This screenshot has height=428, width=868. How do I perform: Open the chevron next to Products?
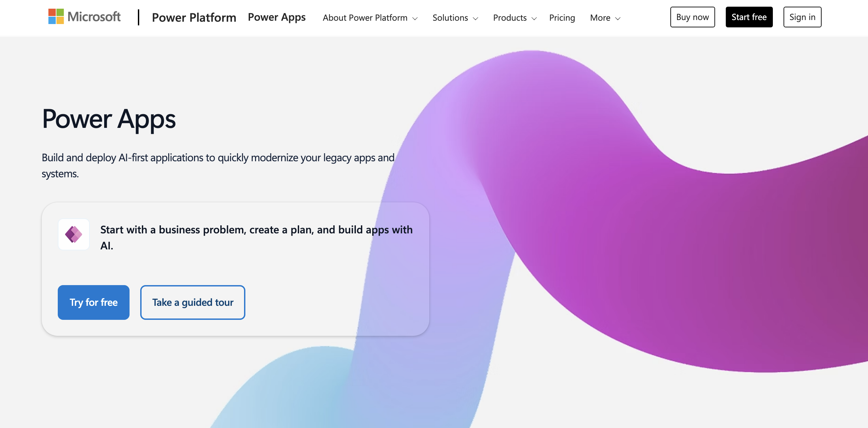534,19
